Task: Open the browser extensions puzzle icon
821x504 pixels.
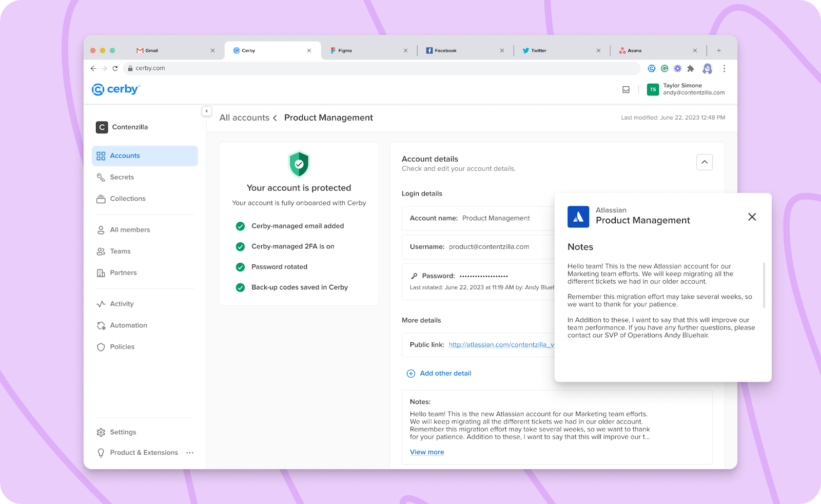Action: 691,68
